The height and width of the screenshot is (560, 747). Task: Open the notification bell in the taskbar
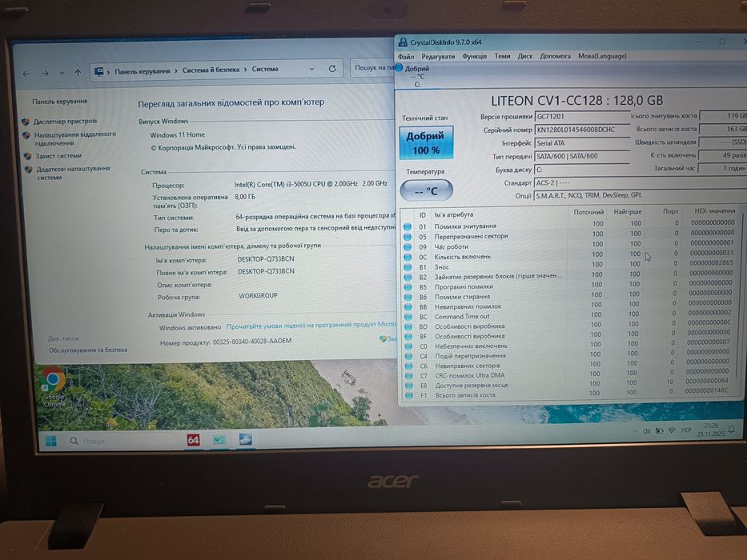(x=732, y=429)
